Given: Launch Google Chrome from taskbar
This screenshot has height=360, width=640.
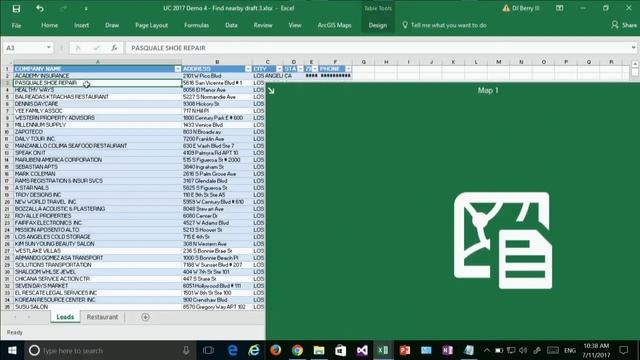Looking at the screenshot, I should tap(297, 350).
